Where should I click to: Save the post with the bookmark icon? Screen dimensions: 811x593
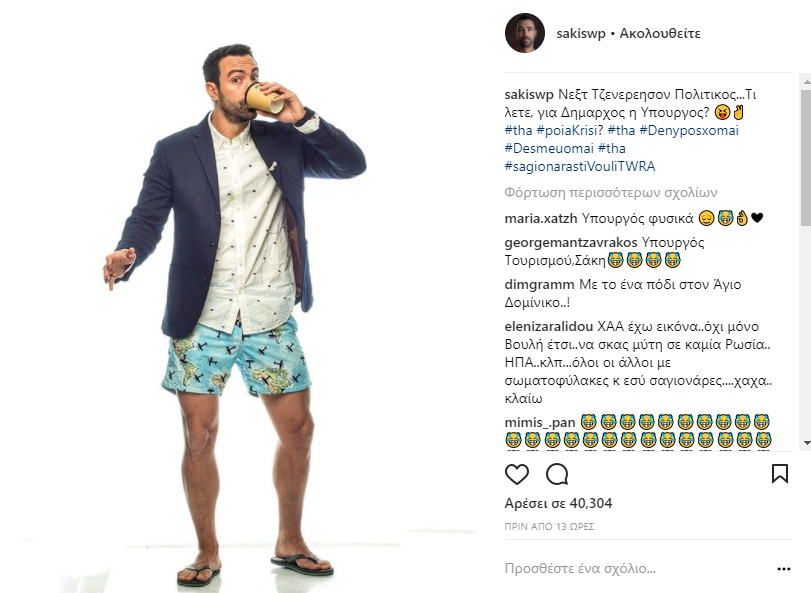pyautogui.click(x=780, y=474)
